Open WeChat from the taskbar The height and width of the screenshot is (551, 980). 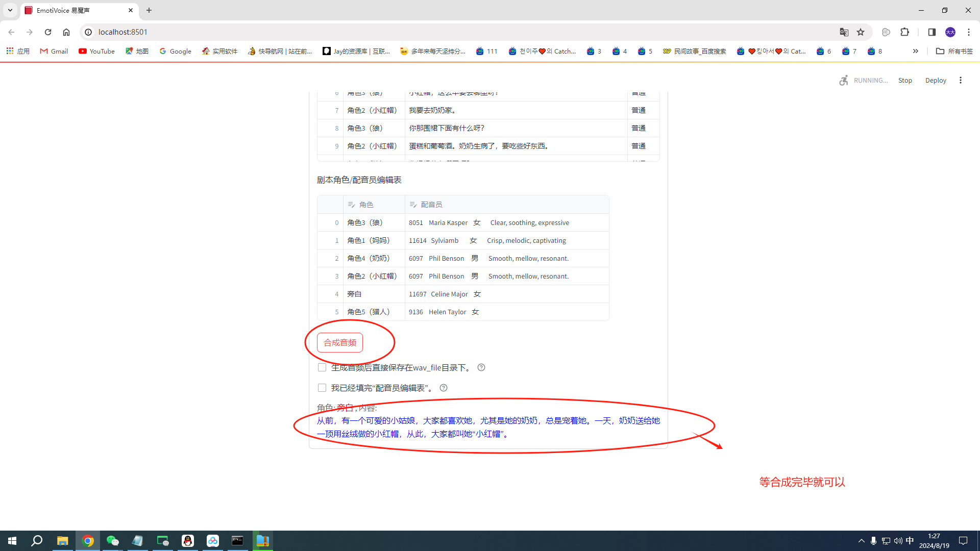(112, 541)
